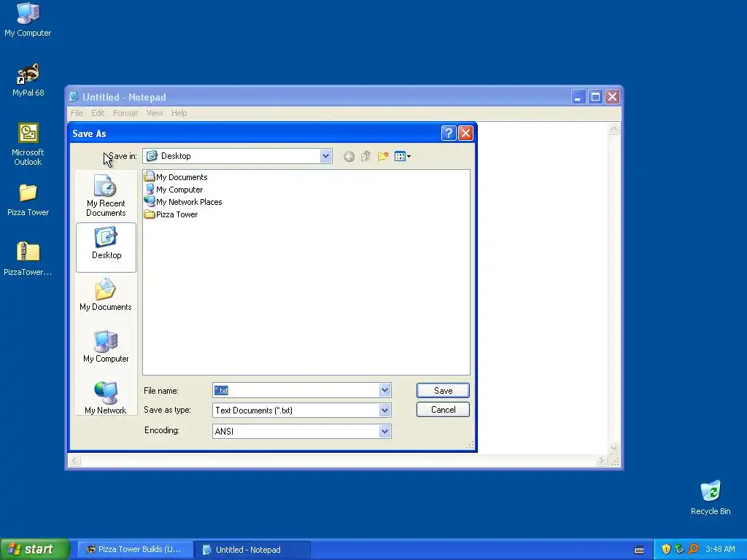Open Pizza Tower folder on desktop
The image size is (747, 560).
click(x=28, y=200)
